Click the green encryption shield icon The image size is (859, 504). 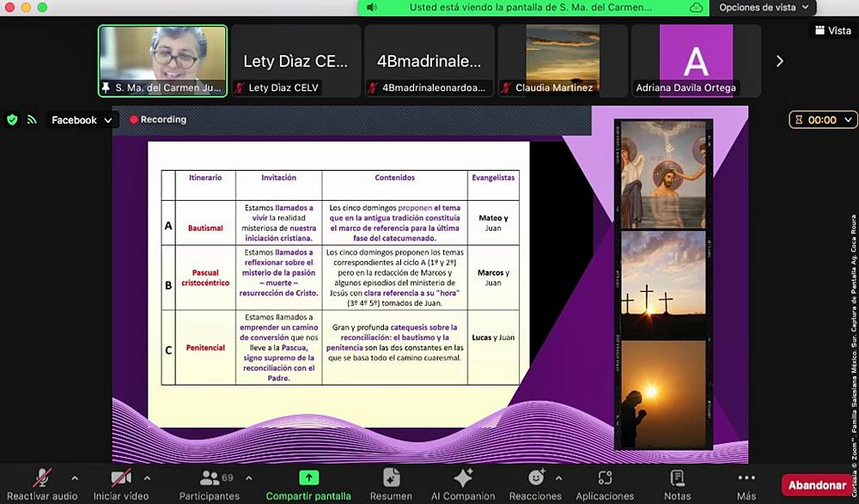tap(12, 119)
